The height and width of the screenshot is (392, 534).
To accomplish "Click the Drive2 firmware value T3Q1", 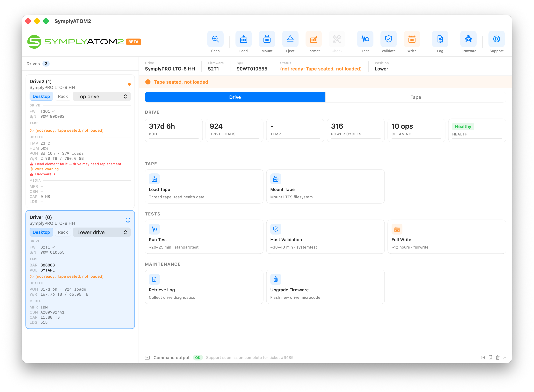I will [45, 111].
